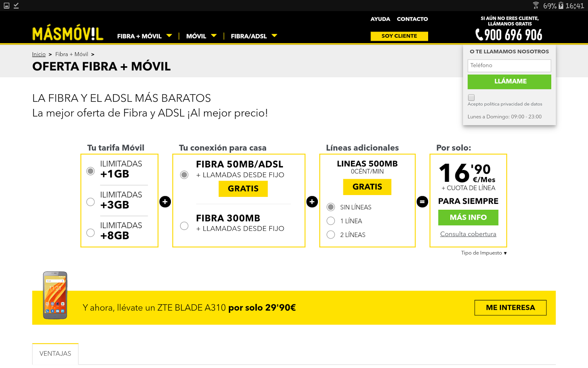Tap the phone handset icon by 900 696 906

pos(479,35)
